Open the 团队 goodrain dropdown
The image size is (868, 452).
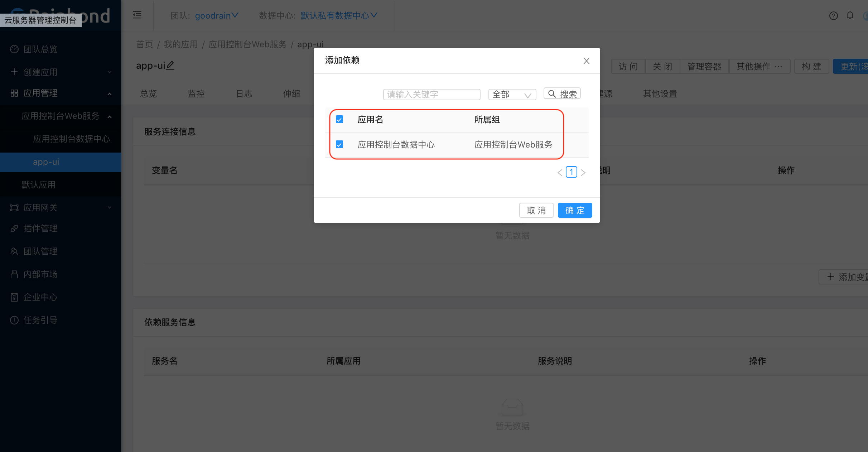(x=216, y=15)
